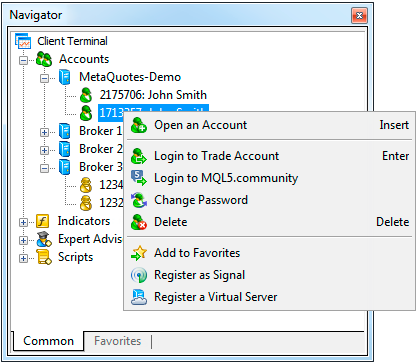Expand the Indicators node
Screen dimensions: 418x362
tap(23, 222)
